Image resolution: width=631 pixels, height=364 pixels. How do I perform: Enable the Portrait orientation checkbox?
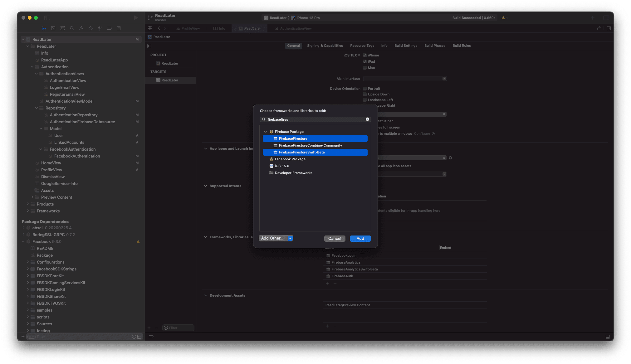point(365,89)
